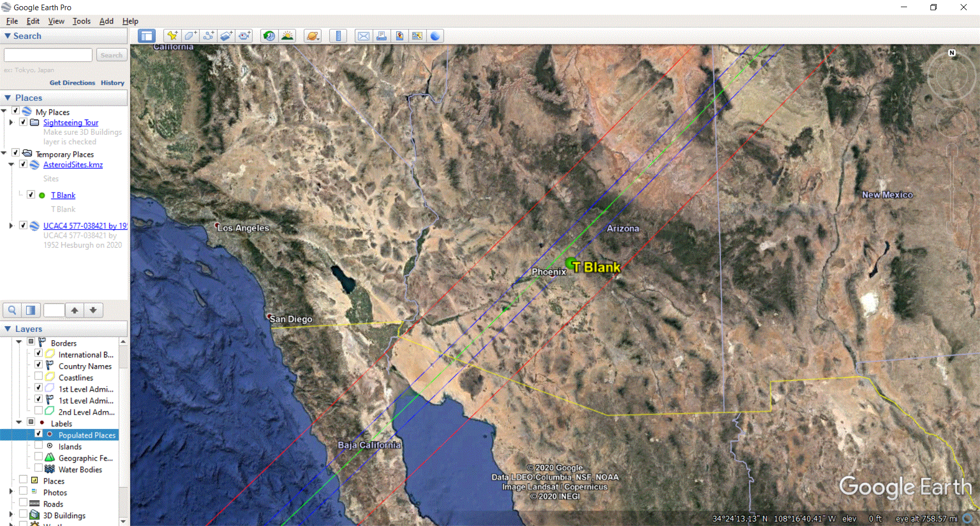
Task: Click the blue Earth sign-in globe icon
Action: [x=435, y=36]
